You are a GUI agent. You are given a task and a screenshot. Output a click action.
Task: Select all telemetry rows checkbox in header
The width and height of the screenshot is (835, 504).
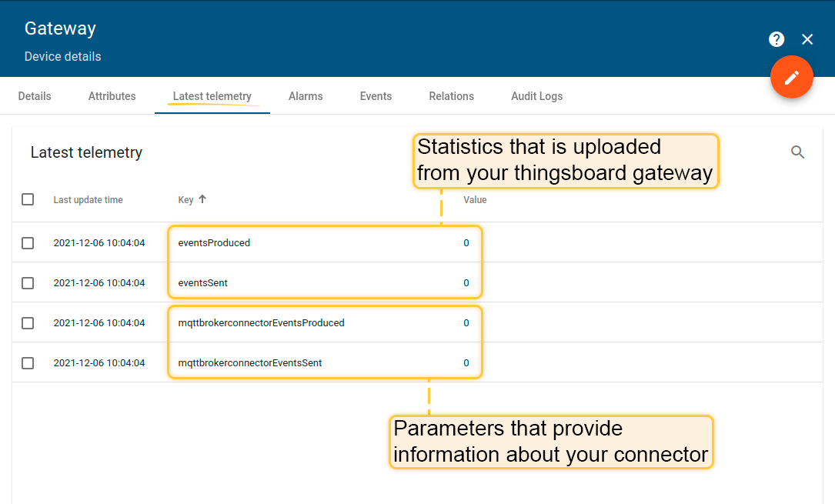[28, 199]
